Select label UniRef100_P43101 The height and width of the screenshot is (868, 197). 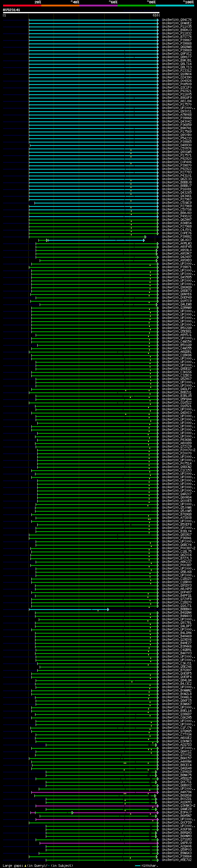[177, 176]
